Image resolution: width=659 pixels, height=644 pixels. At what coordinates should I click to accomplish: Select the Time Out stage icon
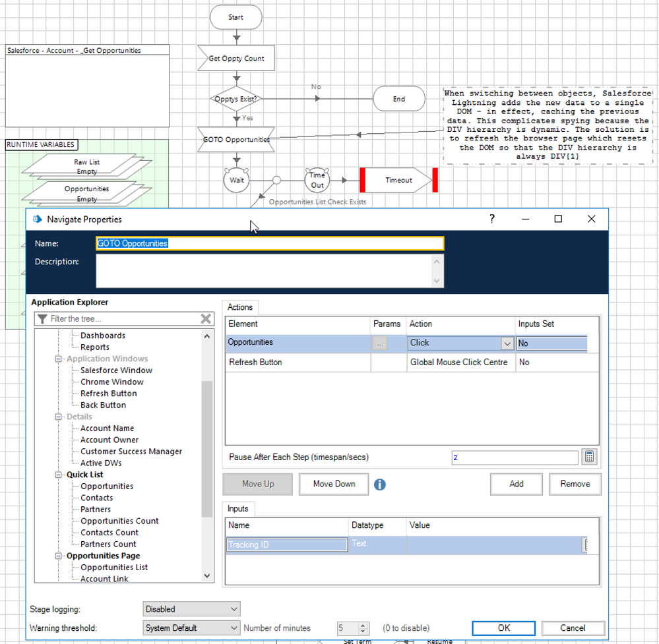[317, 180]
